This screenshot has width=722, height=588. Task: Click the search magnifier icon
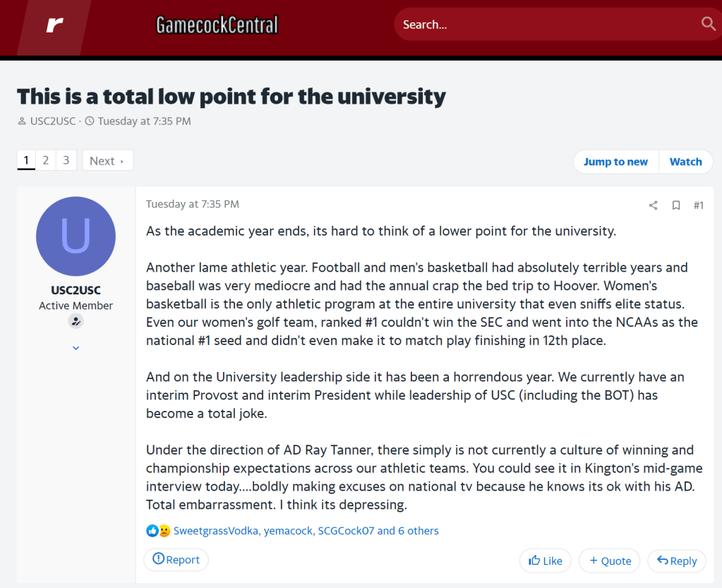708,24
